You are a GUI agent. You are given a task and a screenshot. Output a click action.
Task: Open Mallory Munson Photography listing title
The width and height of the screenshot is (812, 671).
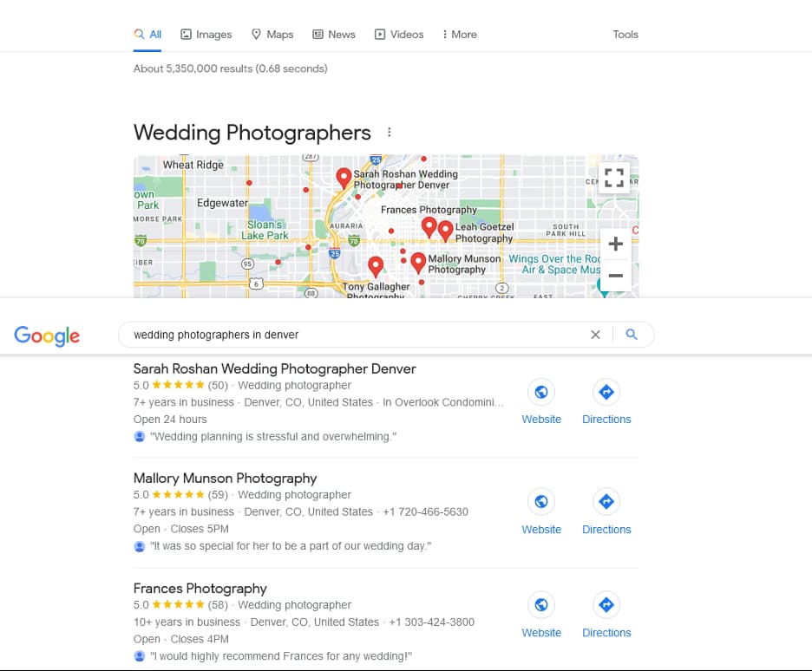[225, 478]
